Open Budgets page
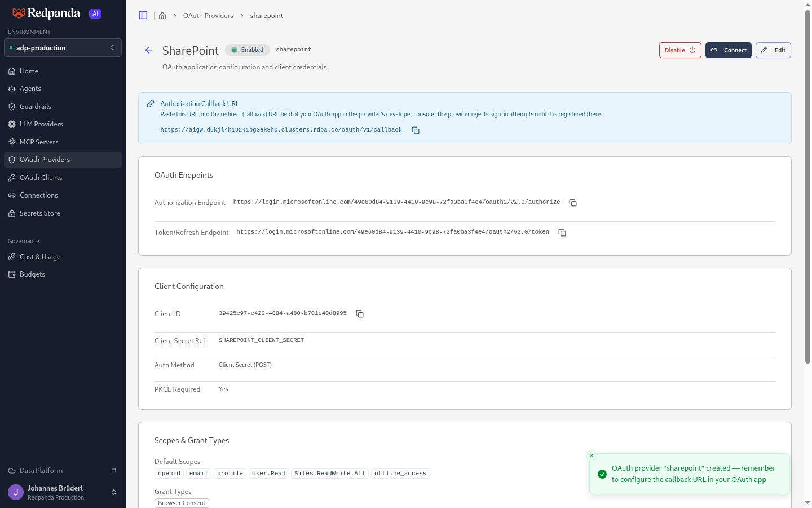 (63, 274)
